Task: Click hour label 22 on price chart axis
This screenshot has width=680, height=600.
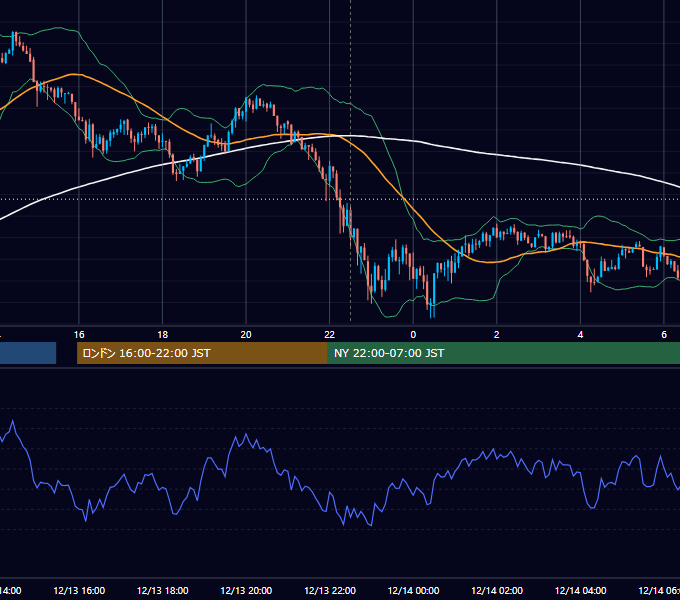Action: [330, 335]
